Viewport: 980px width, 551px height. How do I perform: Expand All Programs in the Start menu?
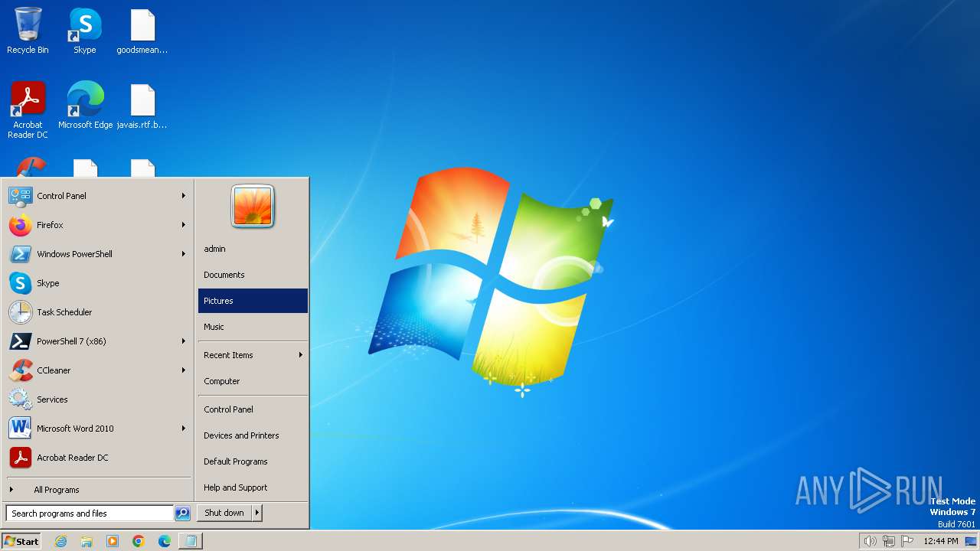coord(98,490)
